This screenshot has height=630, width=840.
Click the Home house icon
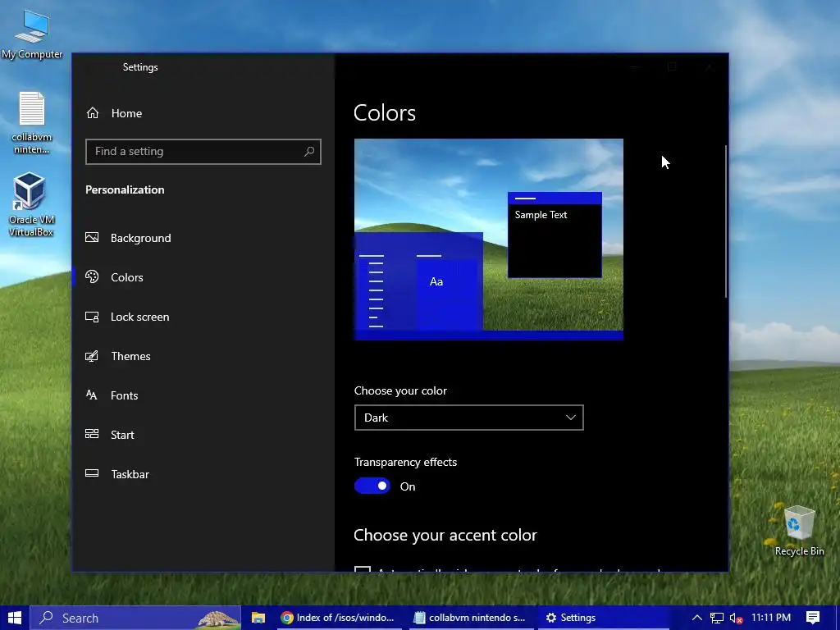(93, 113)
